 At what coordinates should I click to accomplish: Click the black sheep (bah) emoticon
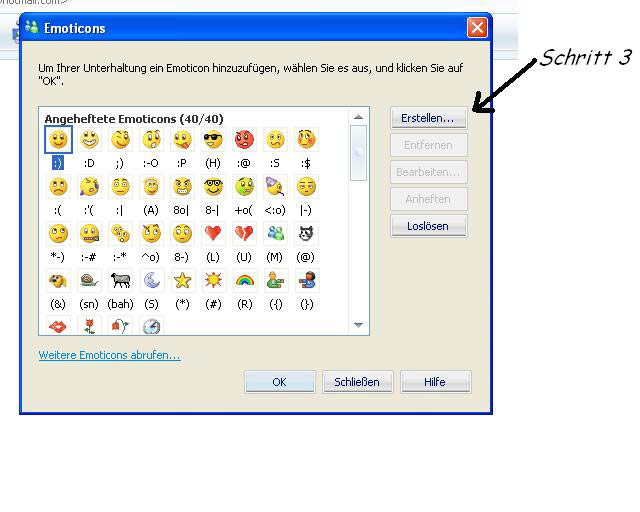coord(120,280)
